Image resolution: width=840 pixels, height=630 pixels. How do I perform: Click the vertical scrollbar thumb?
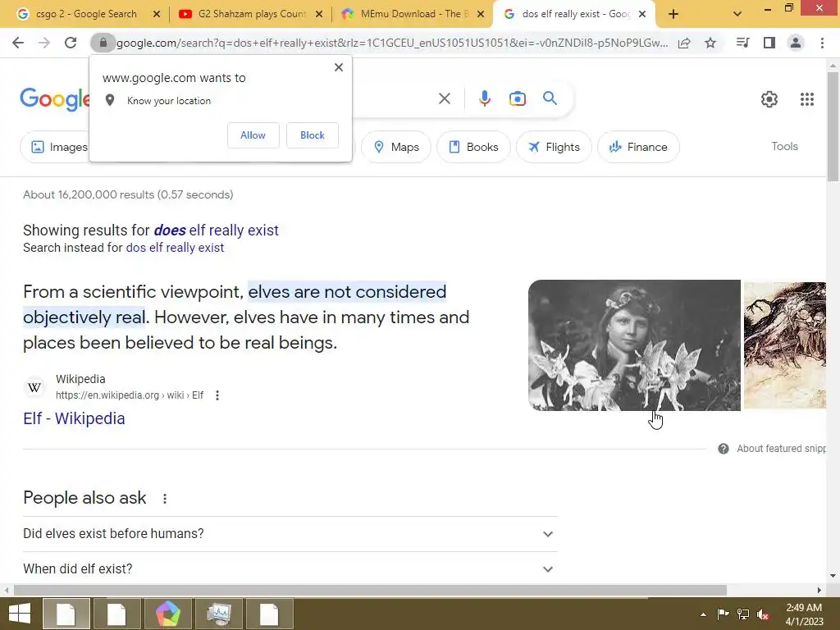[x=833, y=126]
